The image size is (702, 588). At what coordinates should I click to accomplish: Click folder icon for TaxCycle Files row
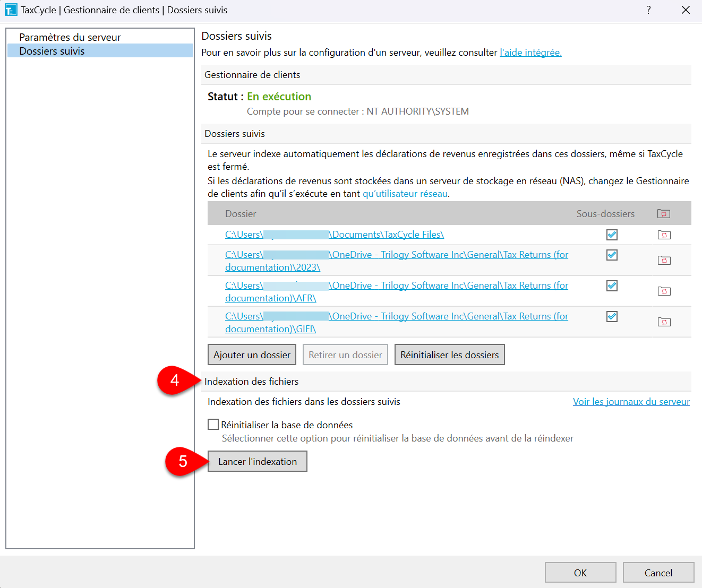tap(664, 235)
